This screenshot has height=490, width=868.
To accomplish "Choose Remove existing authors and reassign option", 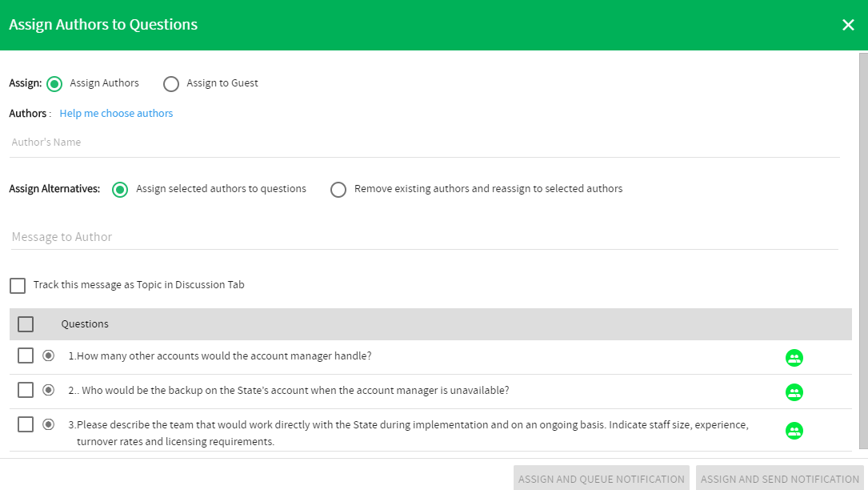I will [338, 190].
